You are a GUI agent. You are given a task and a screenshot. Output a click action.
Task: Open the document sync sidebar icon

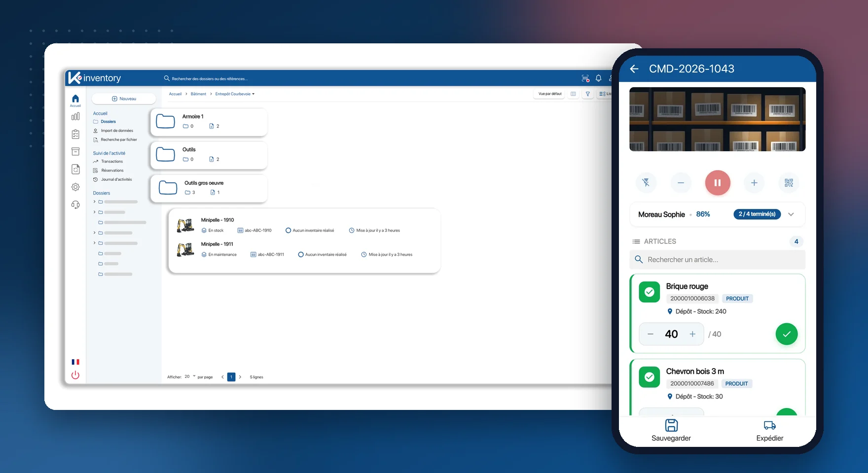pos(75,169)
